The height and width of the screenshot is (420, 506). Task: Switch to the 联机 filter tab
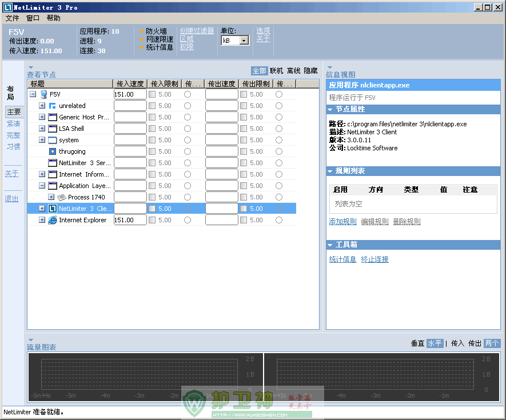tap(276, 71)
